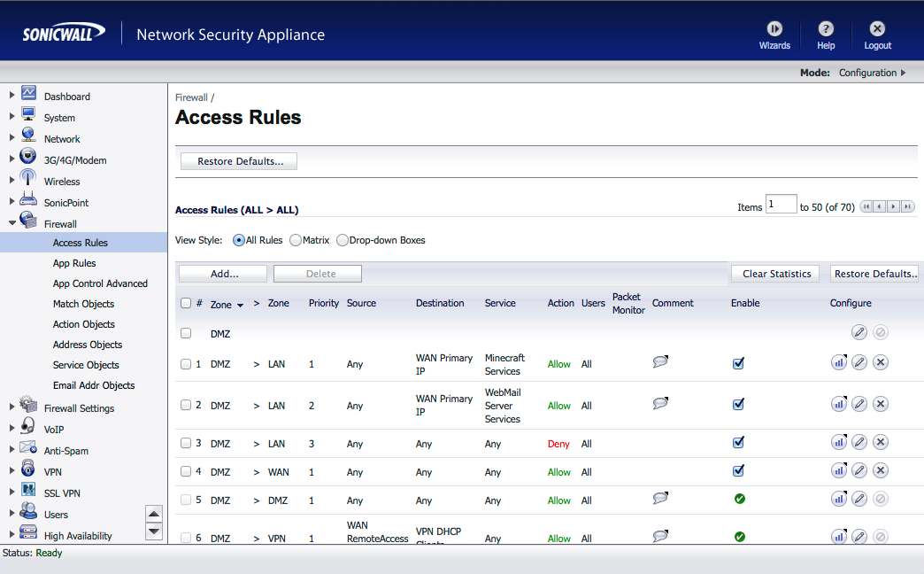This screenshot has width=924, height=574.
Task: Delete rule 1 with X icon
Action: click(881, 362)
